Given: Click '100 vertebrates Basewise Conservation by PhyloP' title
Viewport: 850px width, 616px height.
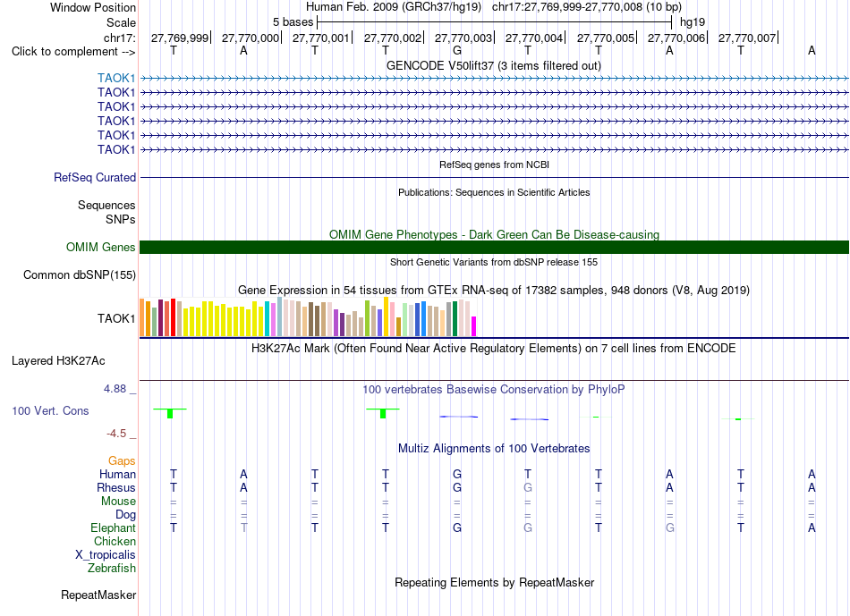Looking at the screenshot, I should (x=494, y=389).
